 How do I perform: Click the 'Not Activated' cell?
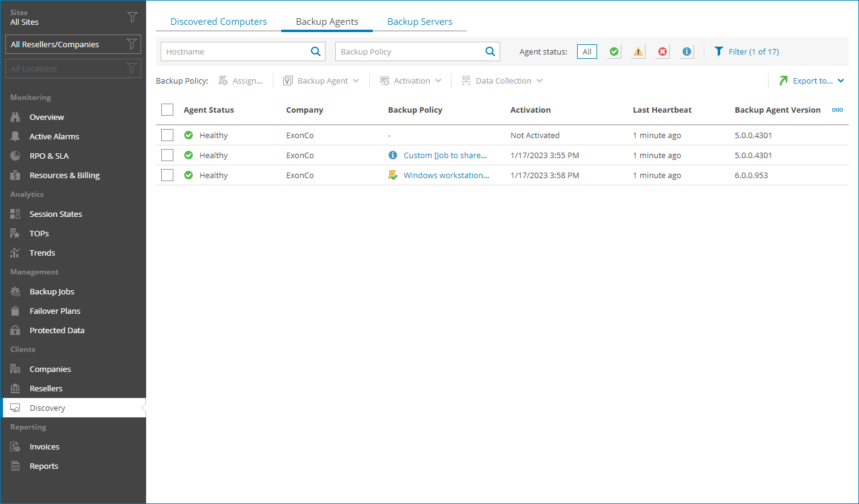(x=535, y=135)
